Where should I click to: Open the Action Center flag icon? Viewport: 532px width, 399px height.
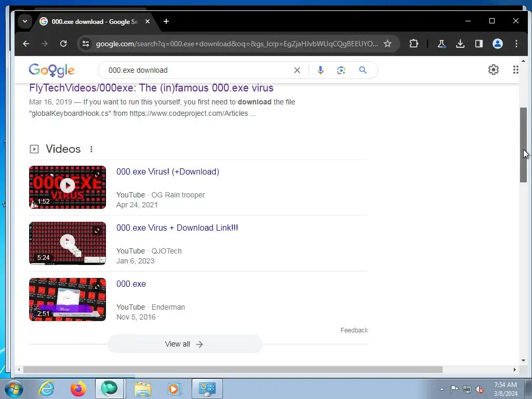(x=454, y=389)
